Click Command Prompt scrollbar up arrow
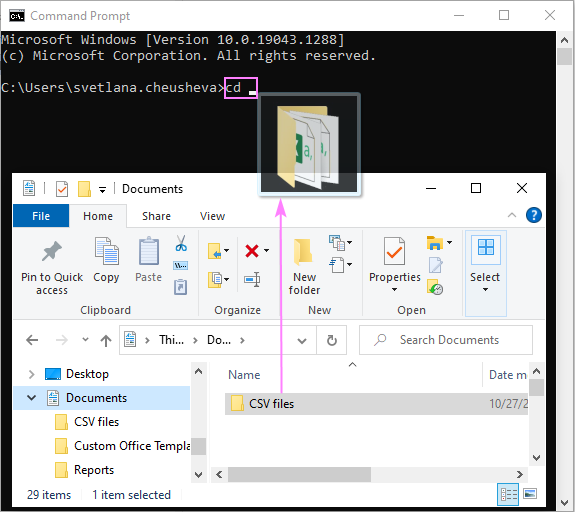This screenshot has height=512, width=575. coord(564,40)
